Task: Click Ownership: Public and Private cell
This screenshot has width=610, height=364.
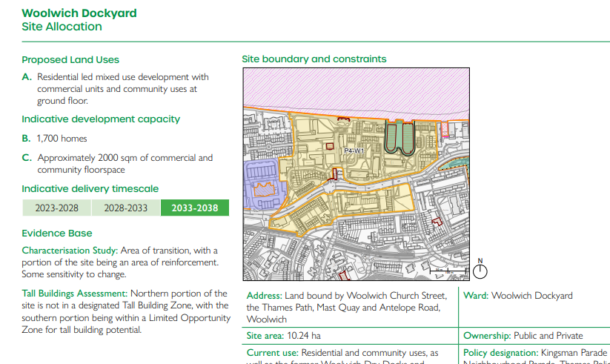Action: click(523, 336)
